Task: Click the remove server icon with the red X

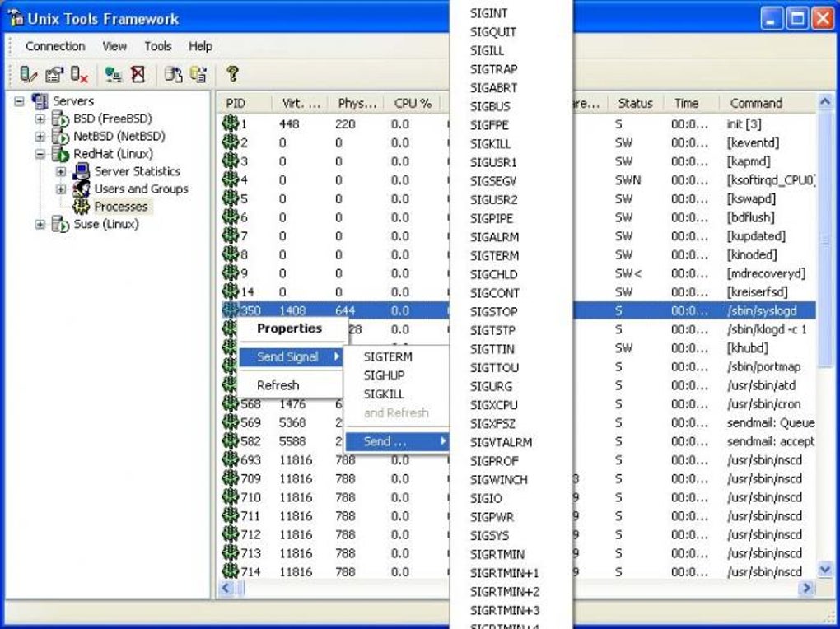Action: pos(79,74)
